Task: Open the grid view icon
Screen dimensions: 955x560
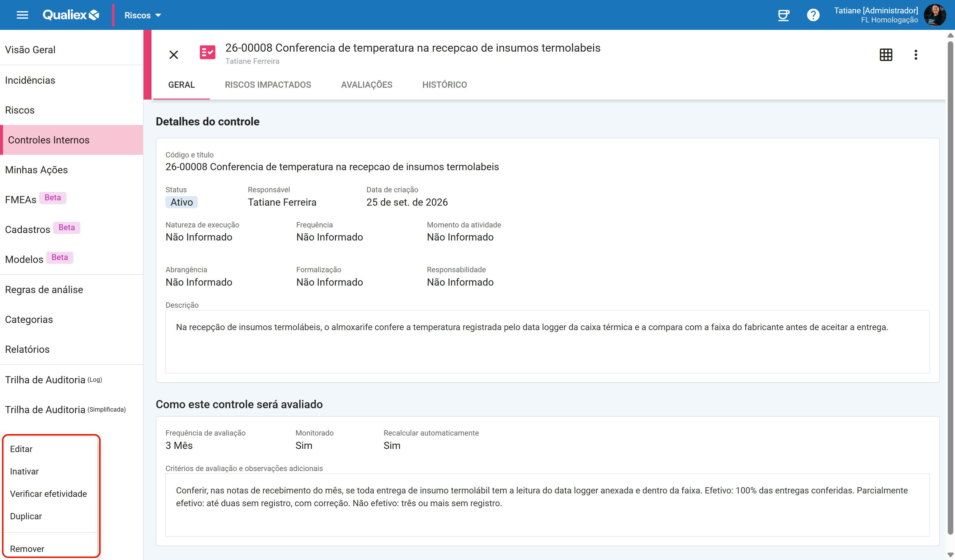Action: pyautogui.click(x=886, y=55)
